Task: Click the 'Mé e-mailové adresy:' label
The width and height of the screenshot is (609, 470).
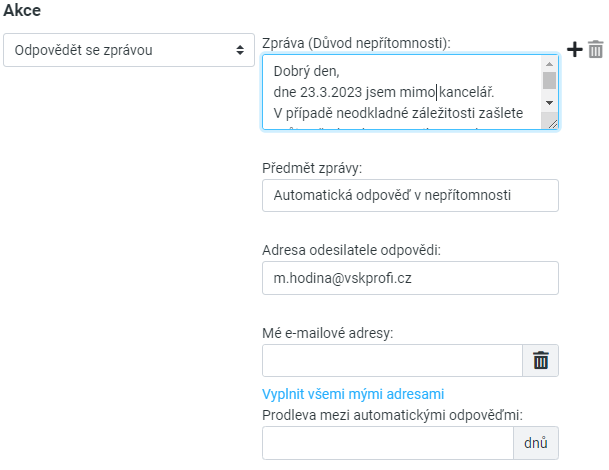Action: click(x=327, y=332)
